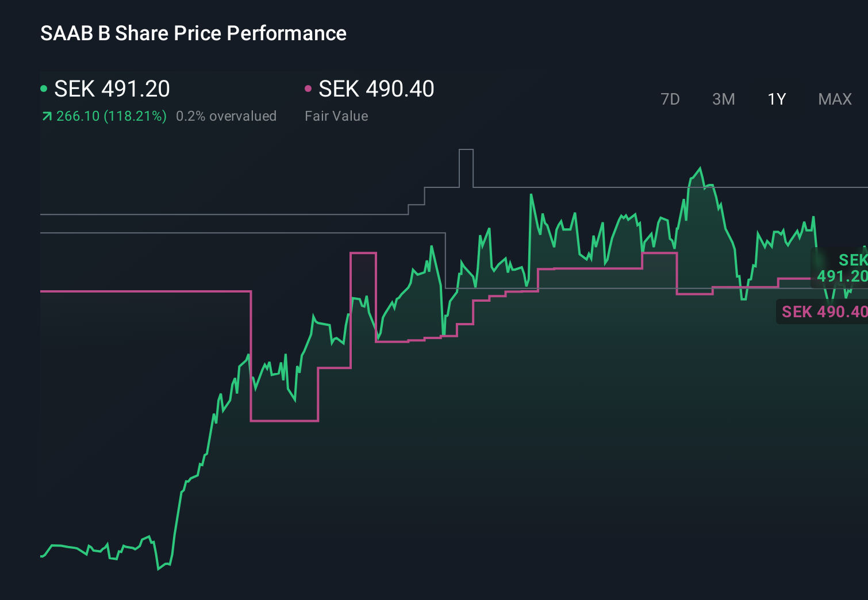Click the Fair Value label
This screenshot has height=600, width=868.
click(x=336, y=116)
